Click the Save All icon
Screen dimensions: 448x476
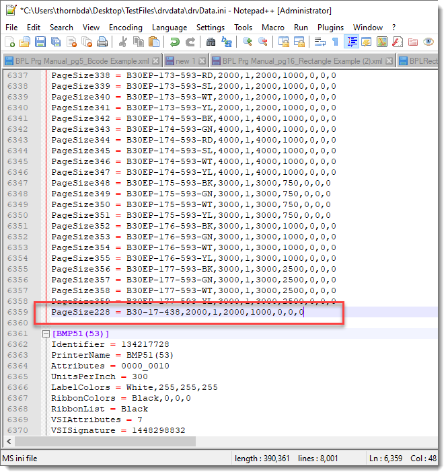(56, 42)
